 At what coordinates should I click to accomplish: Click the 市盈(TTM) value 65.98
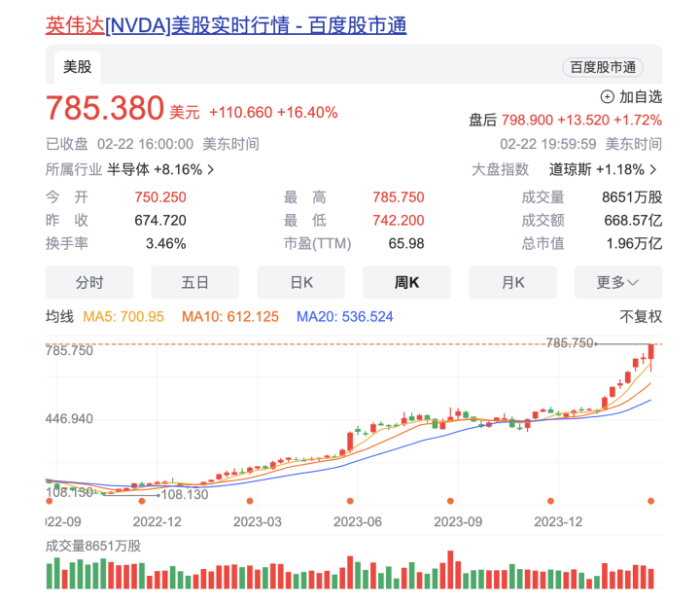406,244
